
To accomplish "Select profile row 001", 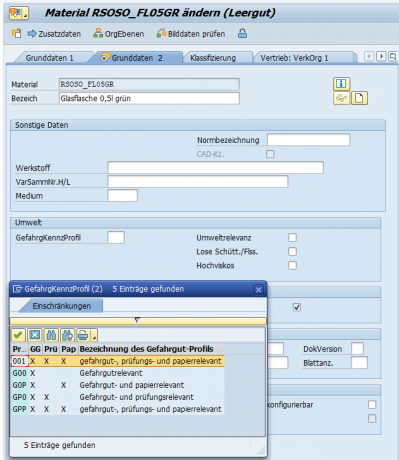I will click(x=118, y=361).
